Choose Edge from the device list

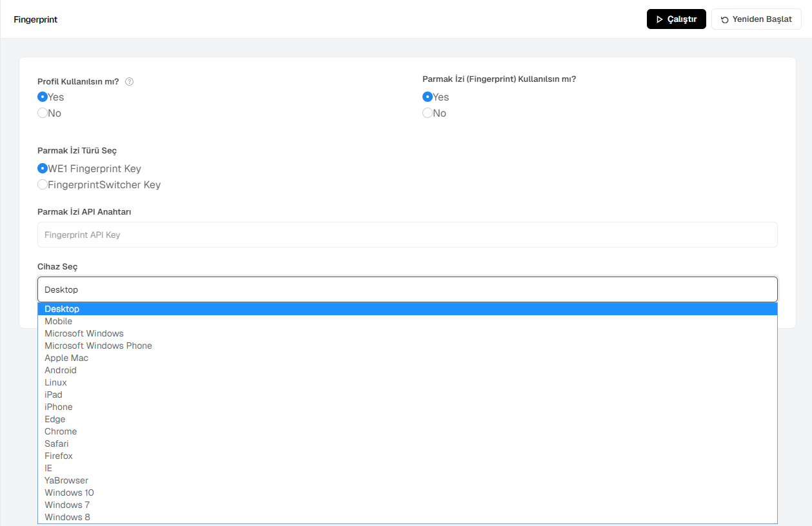[408, 419]
